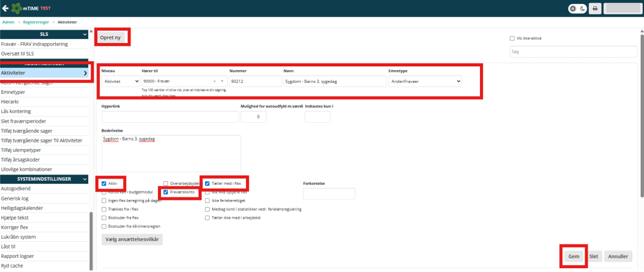The width and height of the screenshot is (644, 272).
Task: Collapse the SLS sidebar section
Action: [85, 34]
